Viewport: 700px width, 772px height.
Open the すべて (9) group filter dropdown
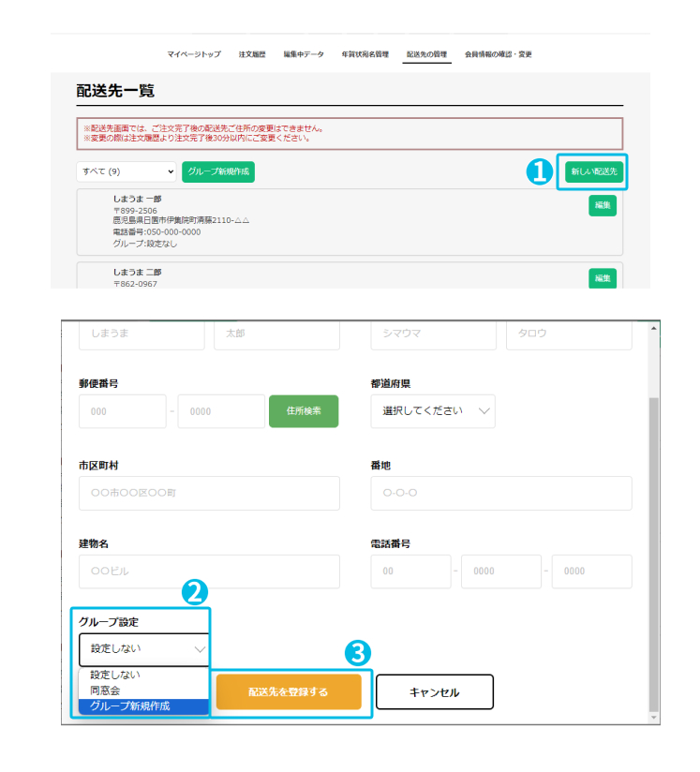(x=127, y=171)
